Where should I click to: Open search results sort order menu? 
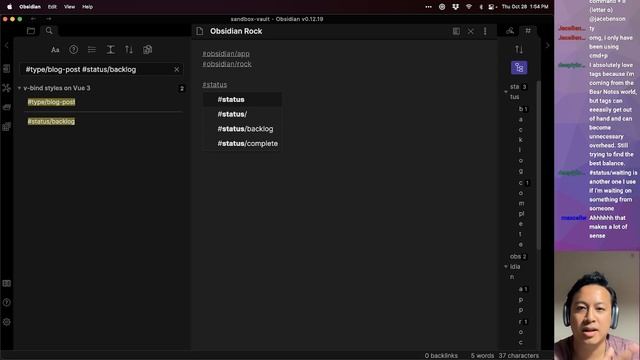[x=129, y=50]
